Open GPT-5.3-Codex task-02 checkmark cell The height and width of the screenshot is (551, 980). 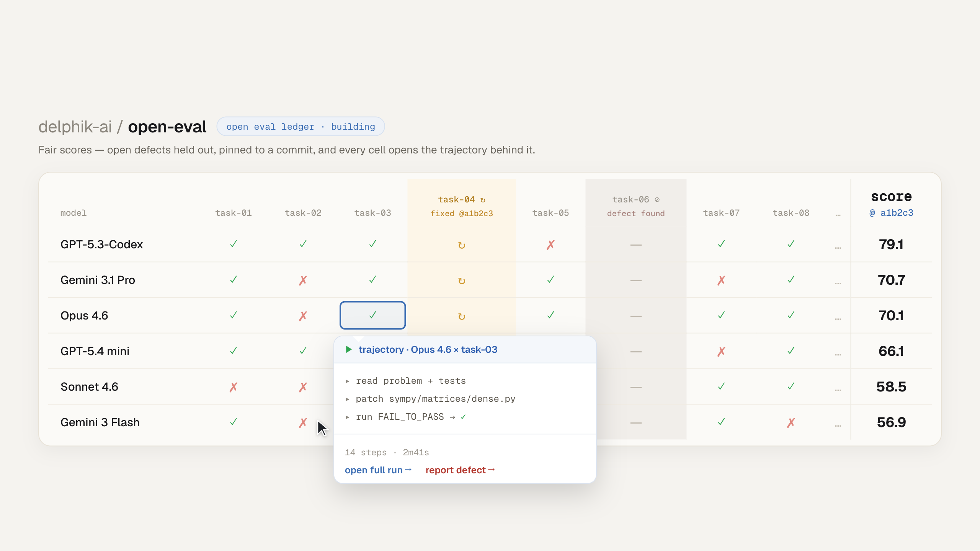point(303,244)
